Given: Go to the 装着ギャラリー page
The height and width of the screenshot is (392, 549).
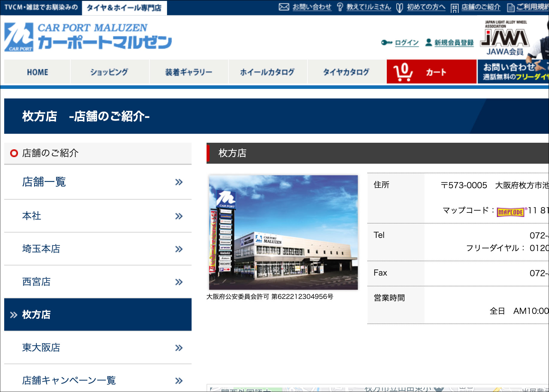Looking at the screenshot, I should (x=189, y=72).
